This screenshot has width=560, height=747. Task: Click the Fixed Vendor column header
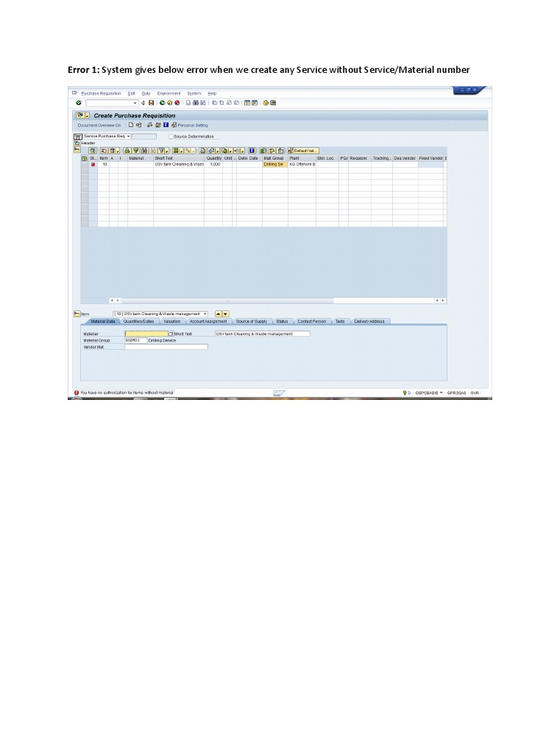point(430,158)
